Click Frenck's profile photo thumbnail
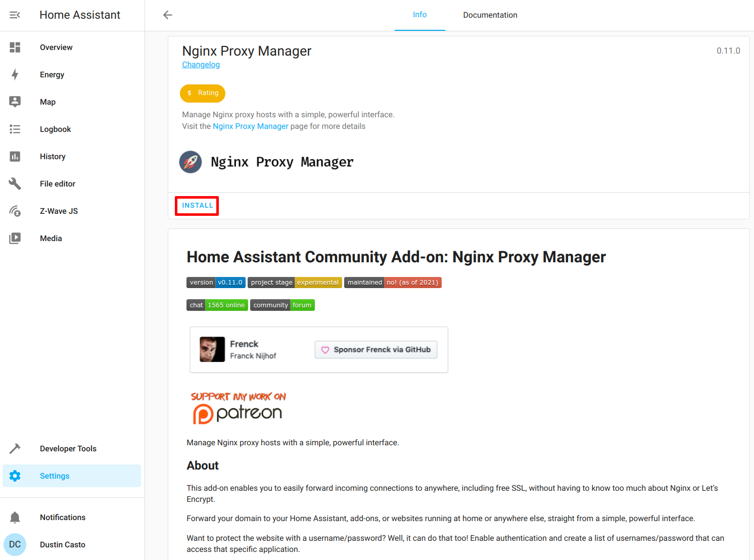The width and height of the screenshot is (754, 560). [x=212, y=349]
